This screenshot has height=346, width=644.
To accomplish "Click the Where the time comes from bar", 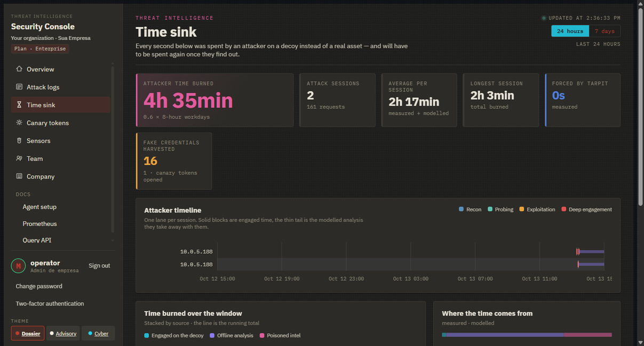I will [527, 335].
